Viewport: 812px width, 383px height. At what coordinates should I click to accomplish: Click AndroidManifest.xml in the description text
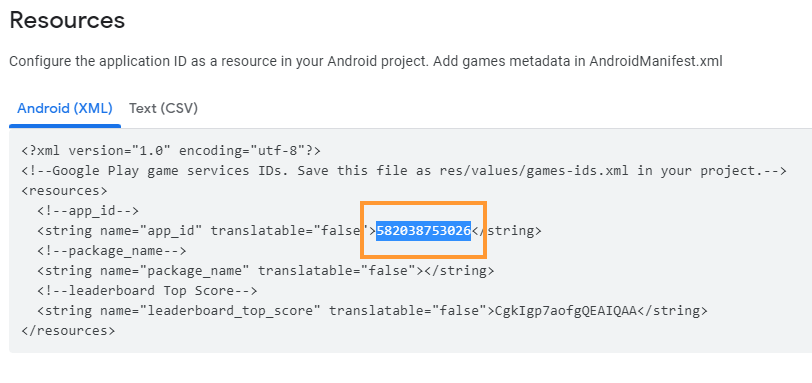click(x=656, y=62)
